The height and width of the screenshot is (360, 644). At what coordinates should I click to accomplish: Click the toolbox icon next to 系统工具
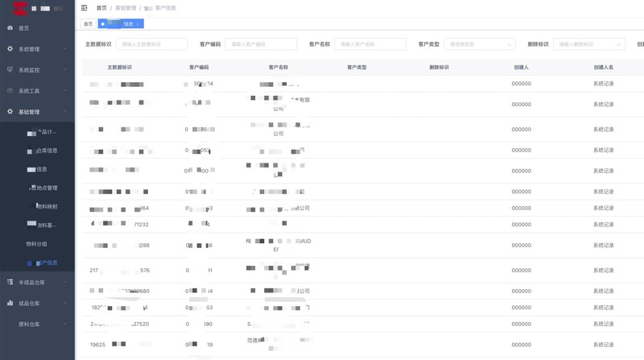(x=10, y=91)
